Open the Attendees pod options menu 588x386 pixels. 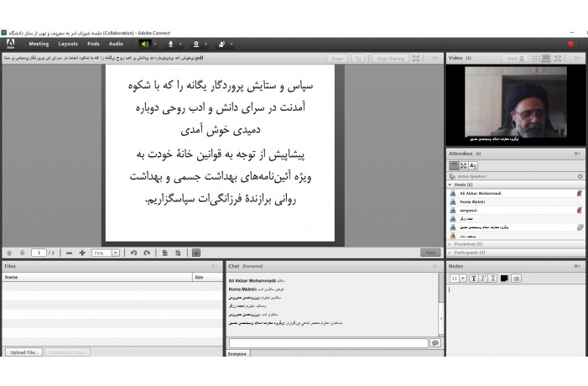pyautogui.click(x=577, y=154)
